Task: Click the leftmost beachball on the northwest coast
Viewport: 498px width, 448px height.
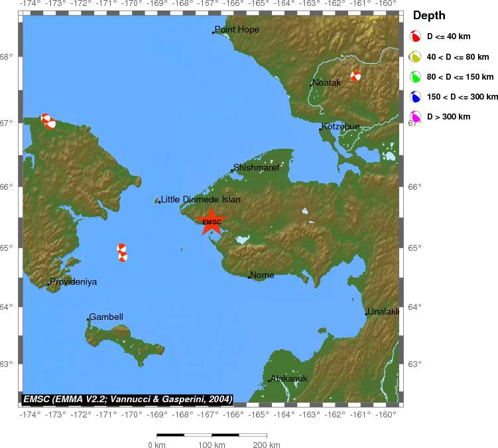Action: [45, 119]
